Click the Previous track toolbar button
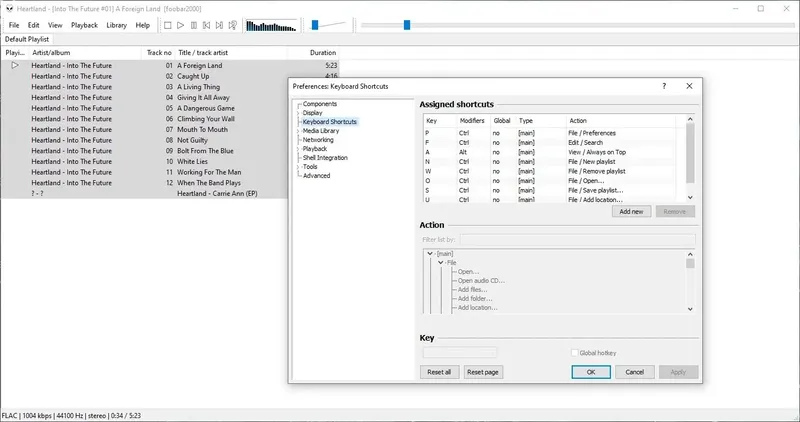The image size is (800, 422). pos(207,25)
